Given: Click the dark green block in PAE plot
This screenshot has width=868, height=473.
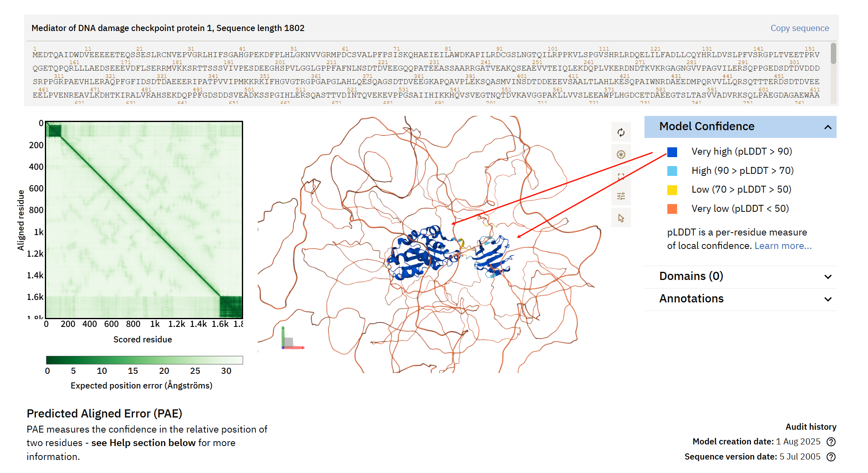Looking at the screenshot, I should [x=231, y=306].
